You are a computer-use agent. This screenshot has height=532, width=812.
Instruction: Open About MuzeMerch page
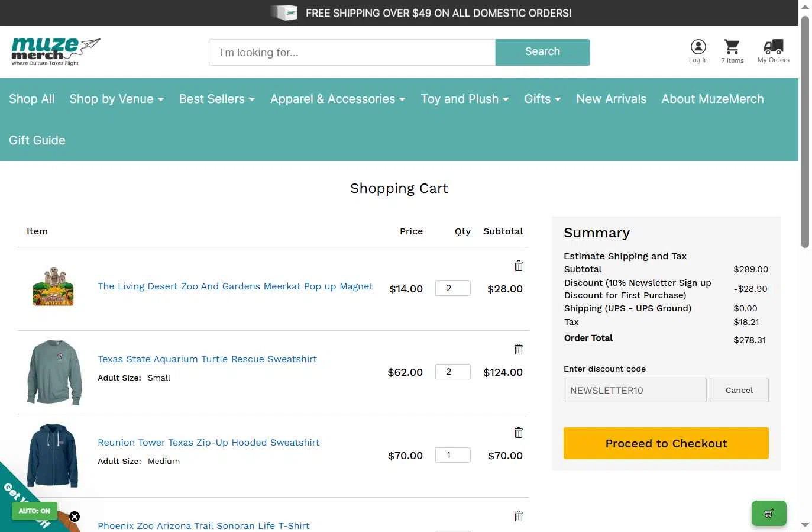713,99
